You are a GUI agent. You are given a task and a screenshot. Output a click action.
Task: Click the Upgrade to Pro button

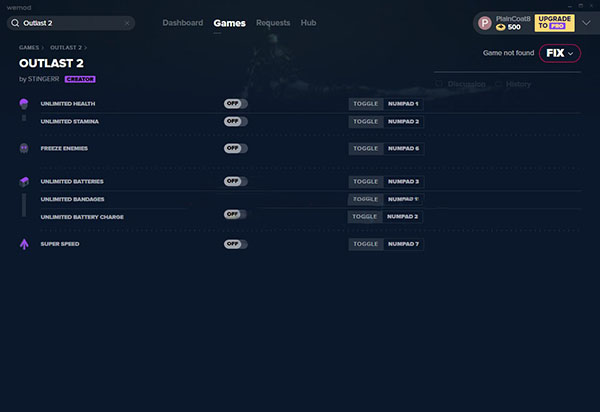coord(554,22)
